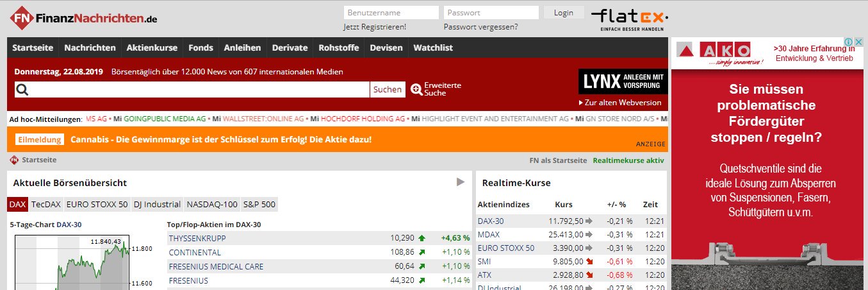868x290 pixels.
Task: Open Rohstoffe menu item
Action: click(339, 47)
